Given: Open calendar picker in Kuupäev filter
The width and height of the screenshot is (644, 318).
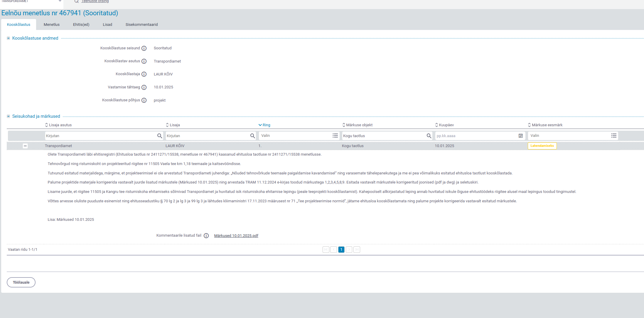Looking at the screenshot, I should point(520,136).
